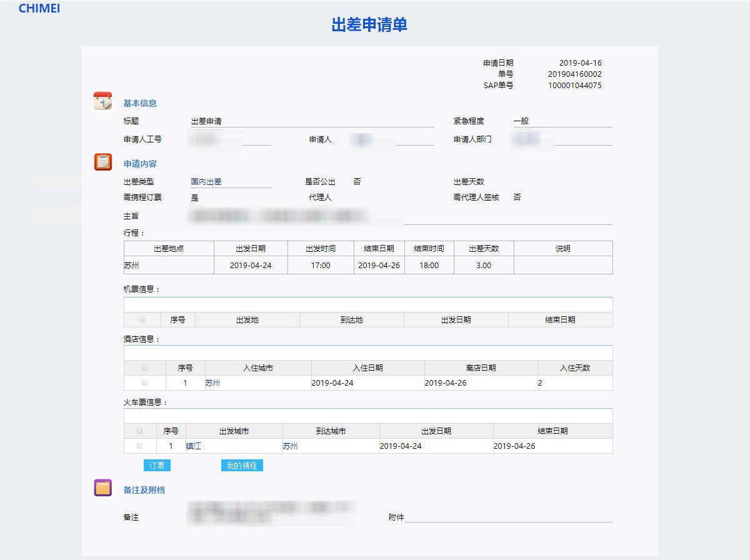750x560 pixels.
Task: Select the 出差类型 field showing 国内出差
Action: click(x=231, y=182)
